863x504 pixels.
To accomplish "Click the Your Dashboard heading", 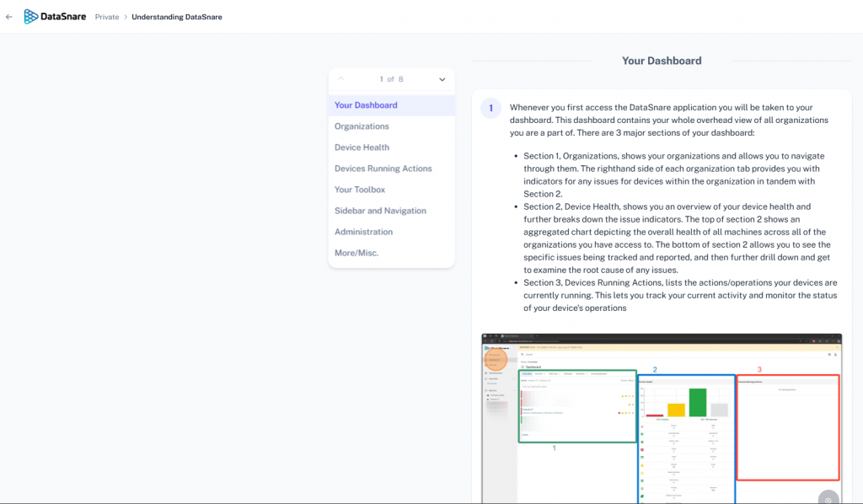I will click(662, 61).
